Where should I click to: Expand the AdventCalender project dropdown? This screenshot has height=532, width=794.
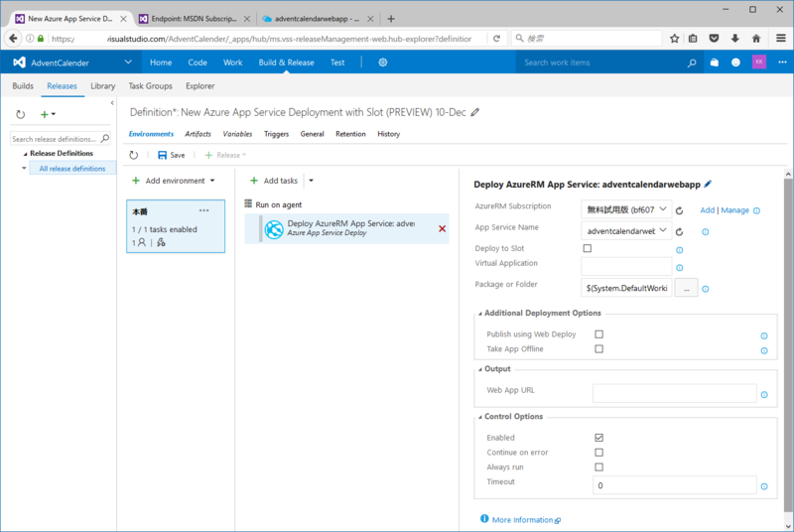pos(128,63)
